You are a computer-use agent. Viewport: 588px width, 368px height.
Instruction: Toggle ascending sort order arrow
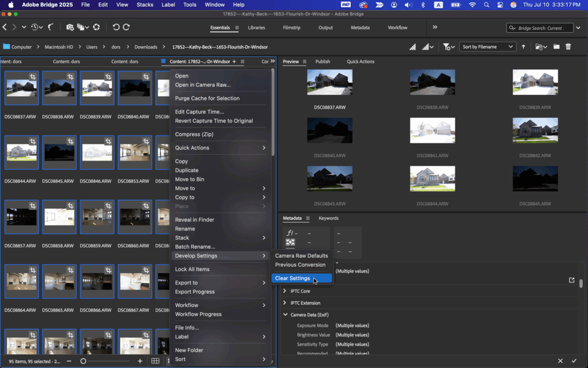coord(524,47)
